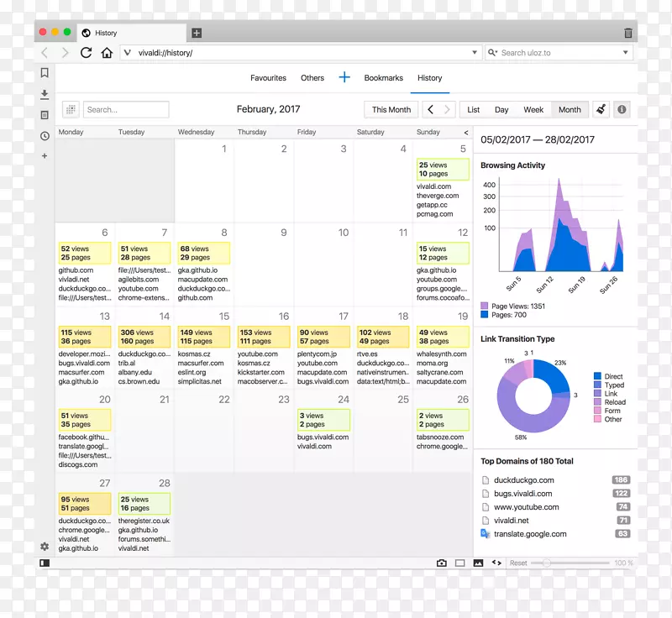Viewport: 672px width, 618px height.
Task: Open the Notes panel icon
Action: (x=45, y=115)
